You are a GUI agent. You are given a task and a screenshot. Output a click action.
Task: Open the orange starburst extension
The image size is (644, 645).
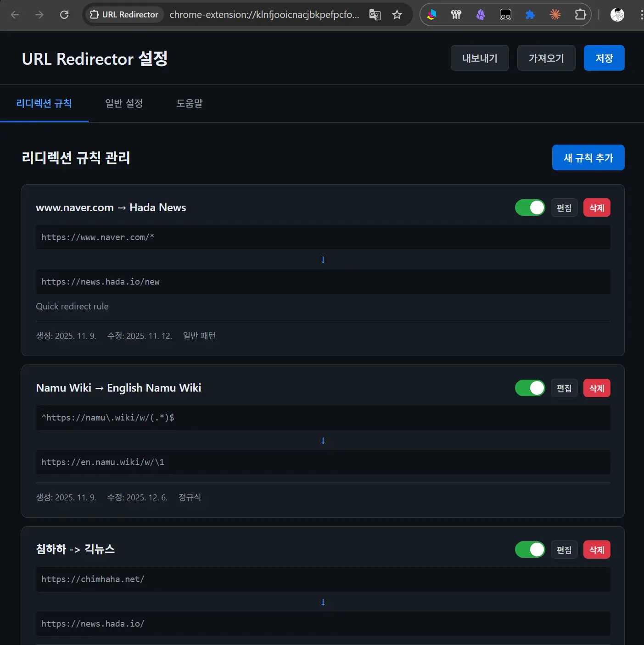coord(555,15)
